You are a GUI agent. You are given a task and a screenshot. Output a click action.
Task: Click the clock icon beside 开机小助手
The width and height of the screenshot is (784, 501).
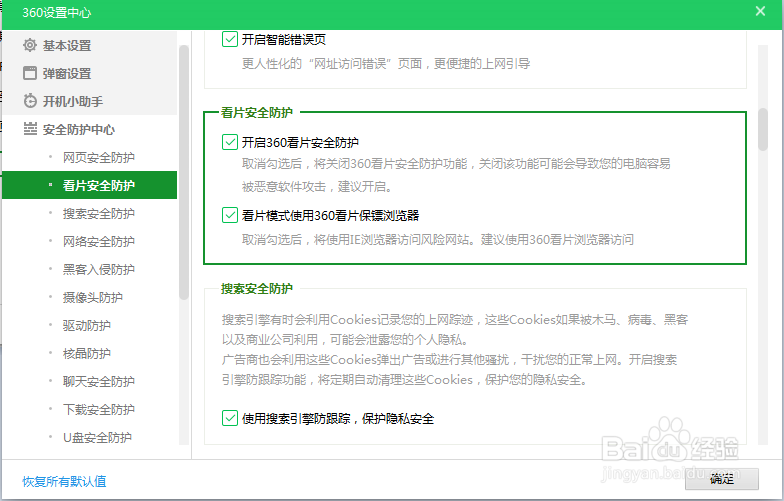[30, 101]
